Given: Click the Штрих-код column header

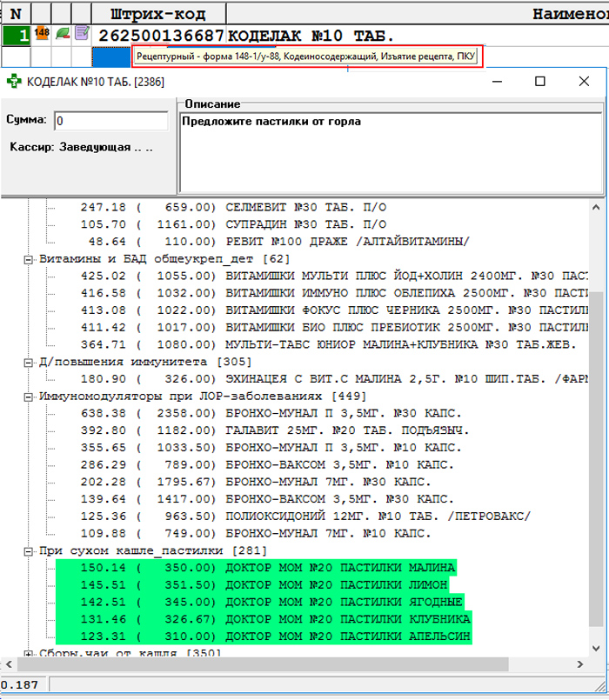Looking at the screenshot, I should pos(158,14).
